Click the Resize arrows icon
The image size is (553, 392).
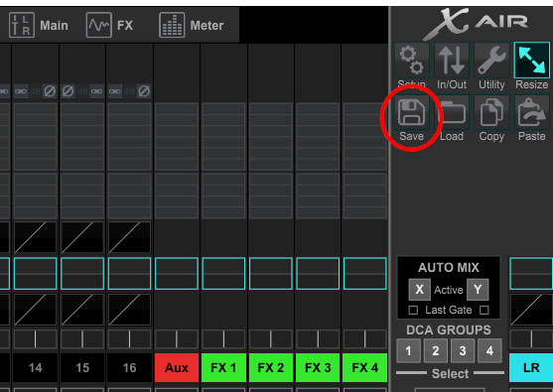click(532, 61)
